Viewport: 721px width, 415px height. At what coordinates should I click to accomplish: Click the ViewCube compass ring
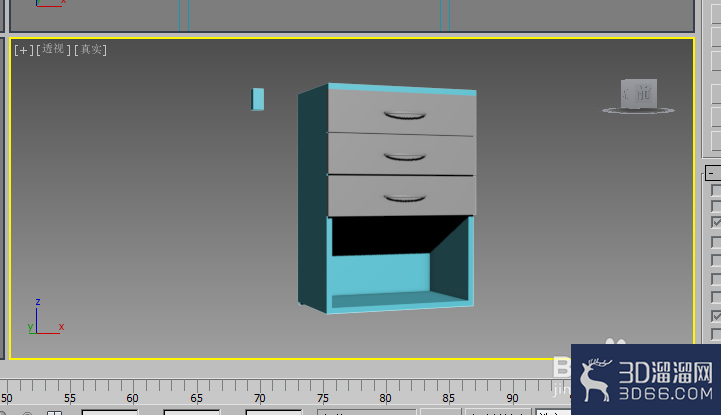638,111
